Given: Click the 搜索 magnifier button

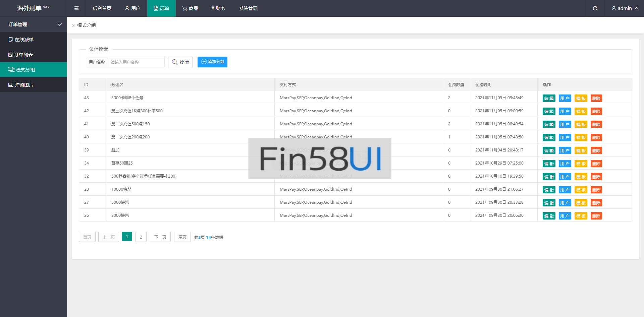Looking at the screenshot, I should (x=180, y=62).
